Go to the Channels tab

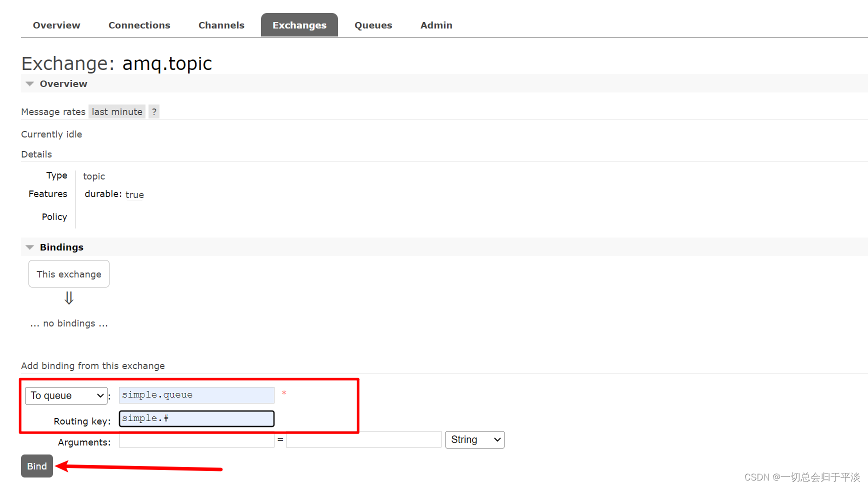221,25
